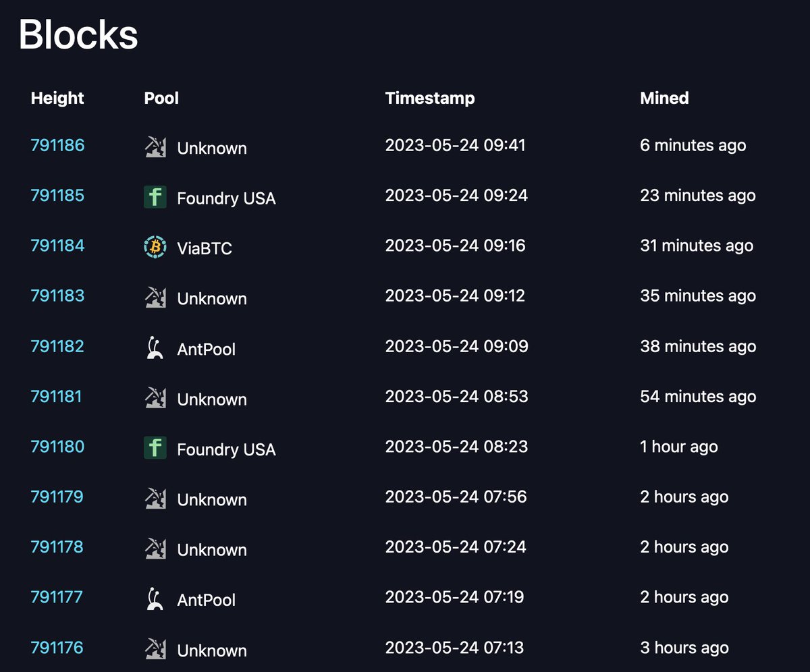Open block height 791177
The image size is (810, 672).
click(x=57, y=597)
